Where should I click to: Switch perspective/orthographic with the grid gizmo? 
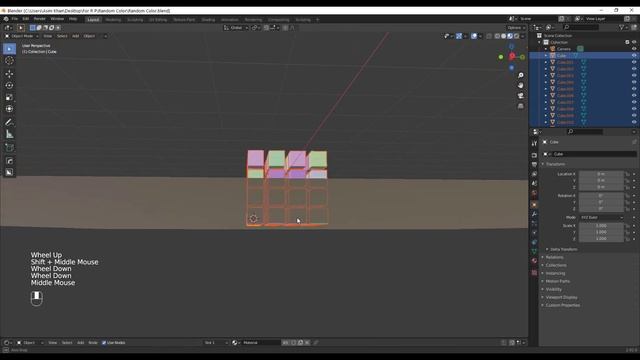(x=520, y=106)
